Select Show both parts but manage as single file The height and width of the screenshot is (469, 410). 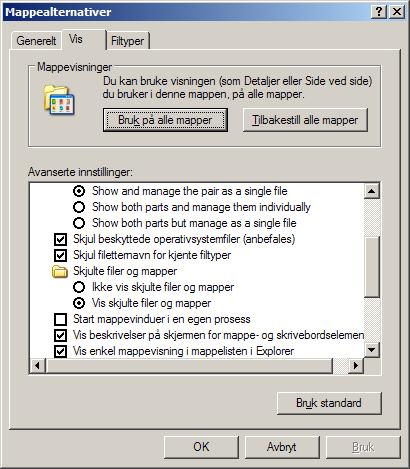click(x=79, y=223)
